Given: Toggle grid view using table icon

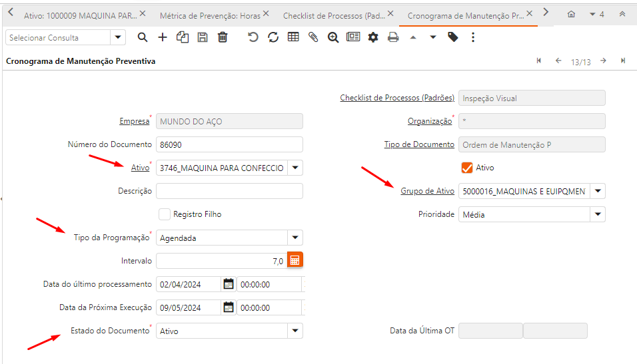Looking at the screenshot, I should pos(293,38).
